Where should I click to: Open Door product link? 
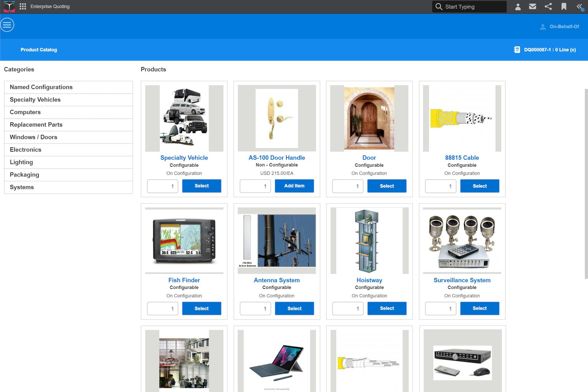[x=369, y=158]
